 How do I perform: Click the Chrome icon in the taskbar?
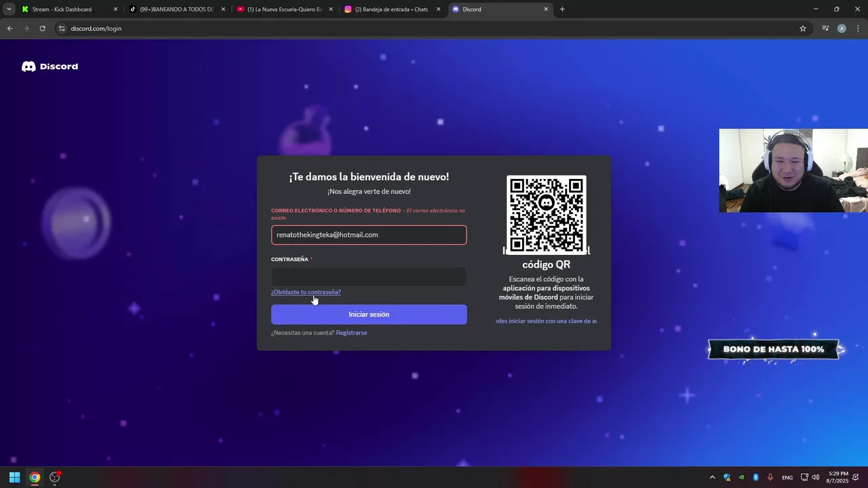[x=35, y=477]
